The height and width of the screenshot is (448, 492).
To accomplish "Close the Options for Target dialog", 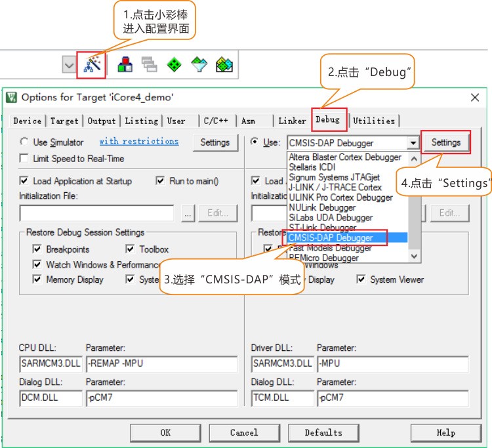I will 475,97.
